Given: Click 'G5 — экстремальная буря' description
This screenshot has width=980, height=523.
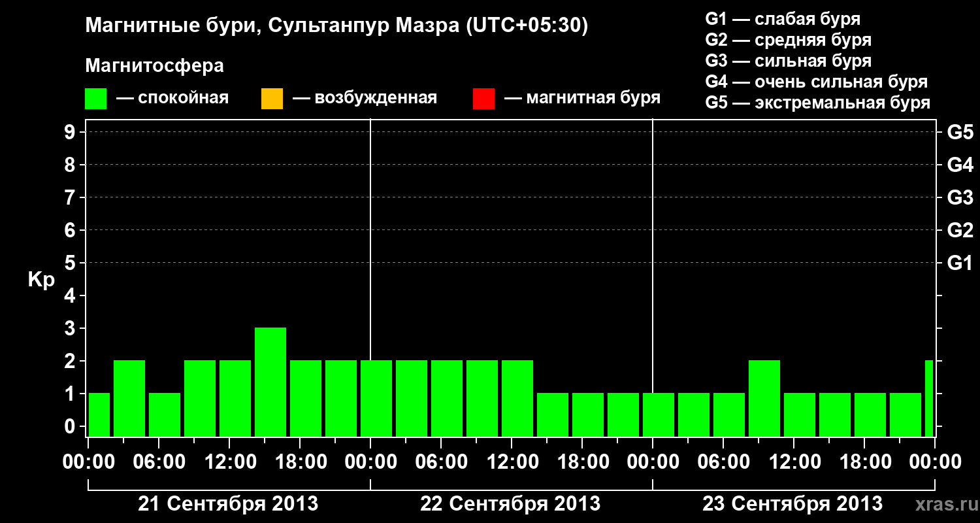Looking at the screenshot, I should click(818, 103).
